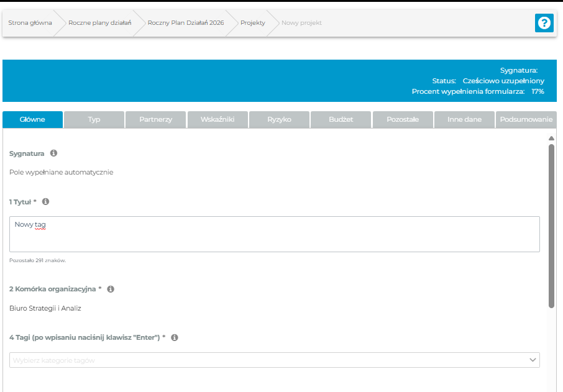Open the Budżet tab

coord(341,120)
